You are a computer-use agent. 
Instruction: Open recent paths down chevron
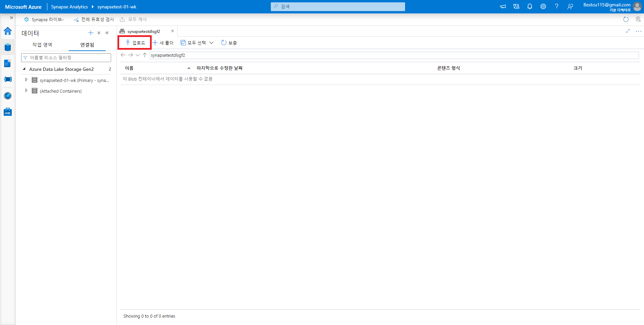click(x=138, y=55)
